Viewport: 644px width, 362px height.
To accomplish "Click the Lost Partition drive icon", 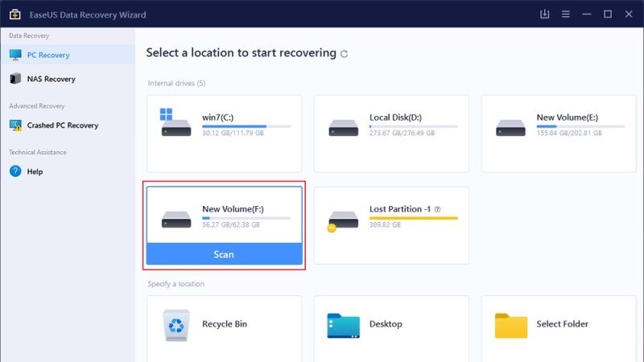I will pyautogui.click(x=343, y=220).
